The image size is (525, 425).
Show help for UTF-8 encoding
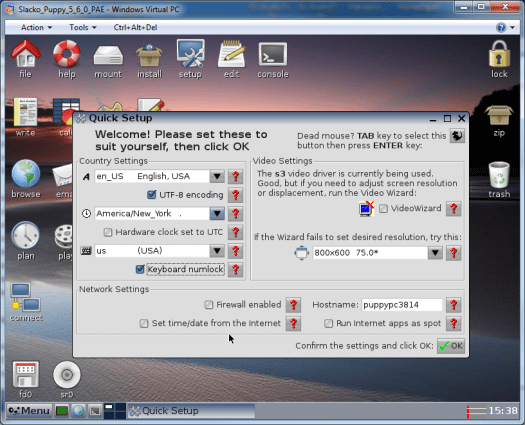click(235, 195)
